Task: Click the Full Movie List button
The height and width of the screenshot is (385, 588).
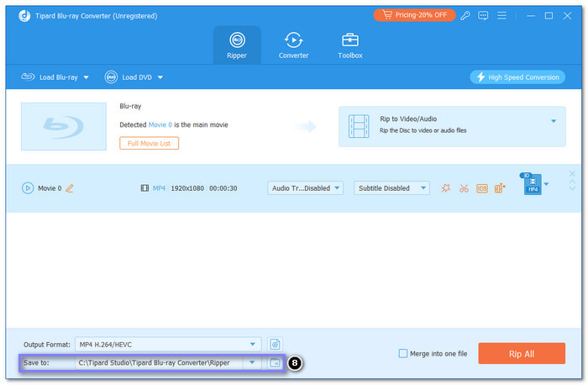Action: (149, 144)
